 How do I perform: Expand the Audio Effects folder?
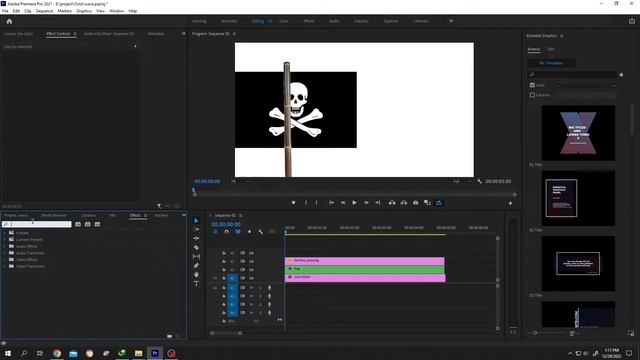pos(4,247)
